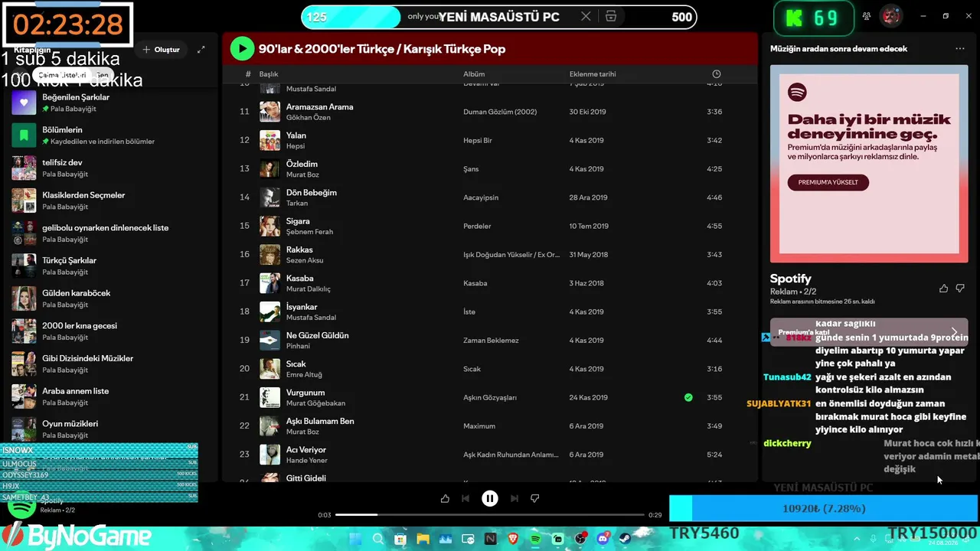Click the Şebnem Ferah artist link
This screenshot has height=551, width=980.
pos(309,232)
